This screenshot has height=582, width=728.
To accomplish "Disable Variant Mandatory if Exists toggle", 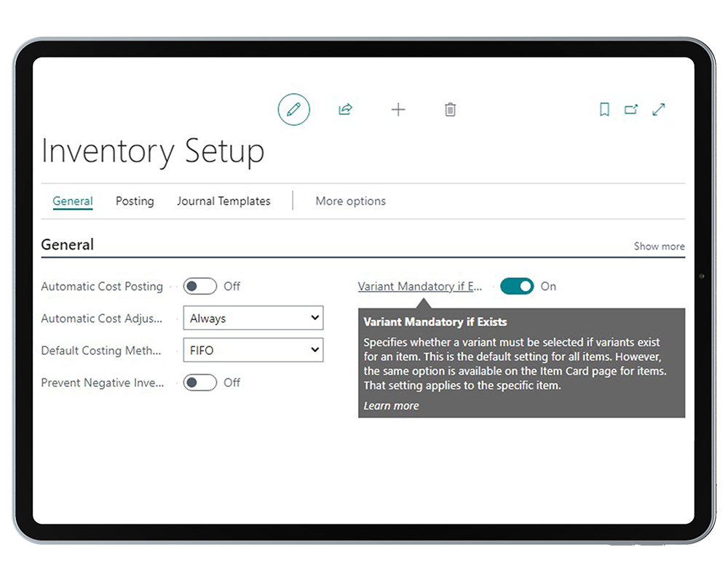I will [x=517, y=287].
